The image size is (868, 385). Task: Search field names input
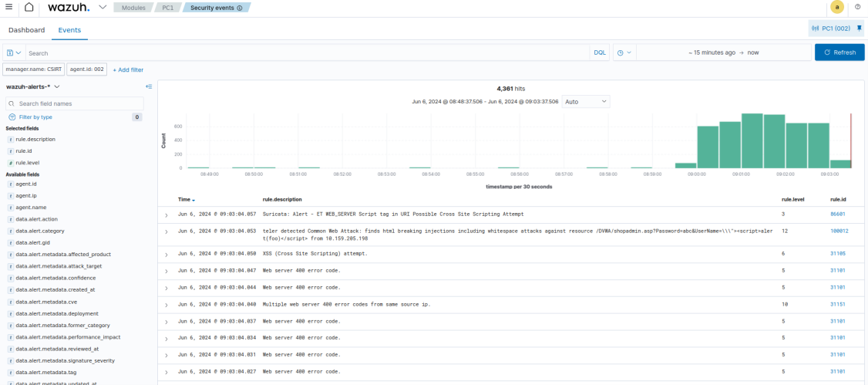point(75,103)
